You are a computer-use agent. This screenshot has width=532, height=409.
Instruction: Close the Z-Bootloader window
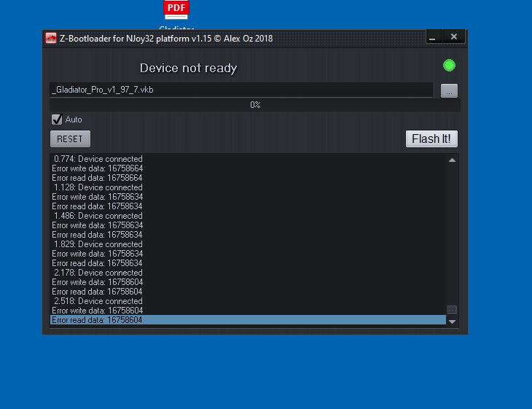click(x=453, y=36)
